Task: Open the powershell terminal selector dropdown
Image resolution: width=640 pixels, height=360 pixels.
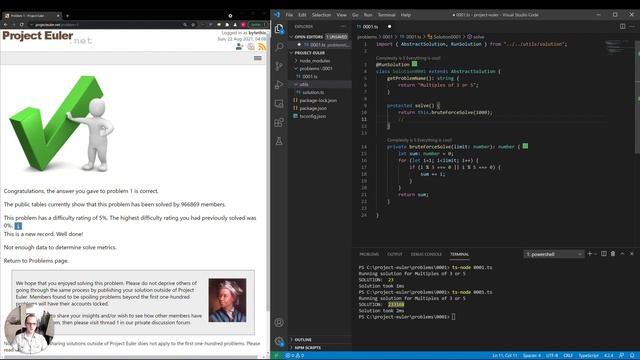Action: coord(553,254)
